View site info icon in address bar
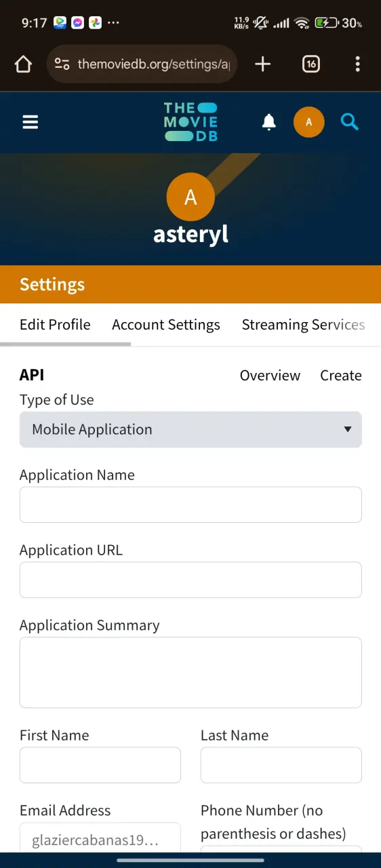 pos(62,64)
